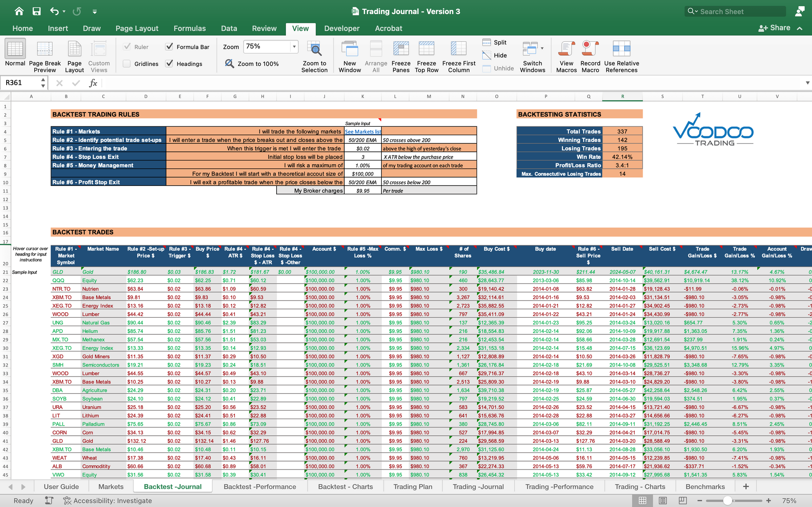The height and width of the screenshot is (507, 812).
Task: Open a New Window
Action: click(350, 49)
